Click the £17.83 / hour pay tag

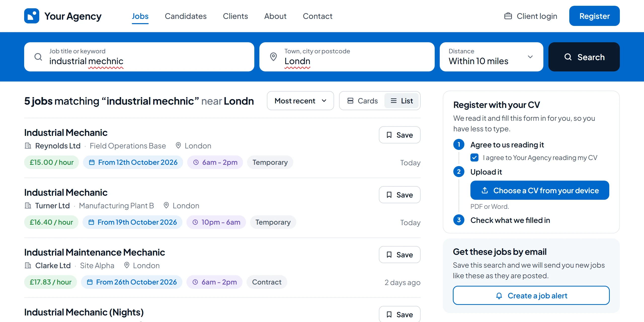51,282
